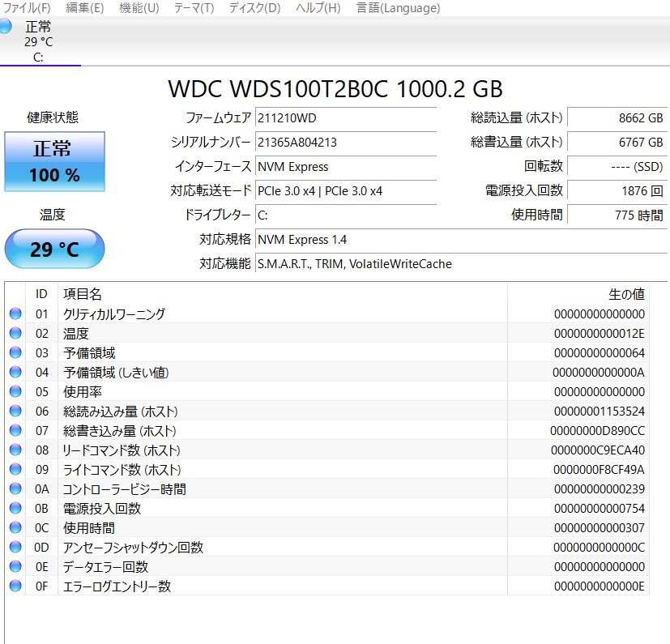Image resolution: width=670 pixels, height=644 pixels.
Task: Open the ファイル menu
Action: click(x=22, y=8)
